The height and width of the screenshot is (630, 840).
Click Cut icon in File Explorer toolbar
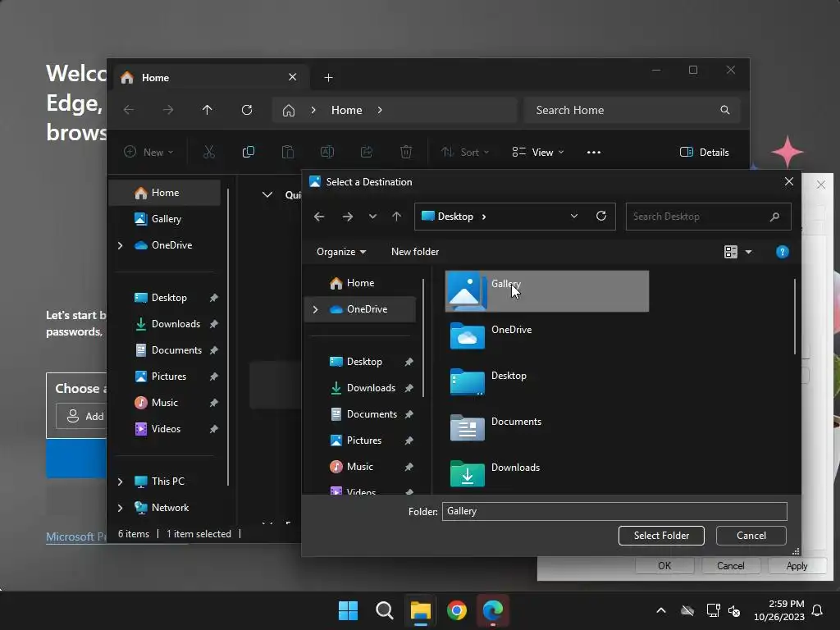tap(209, 152)
